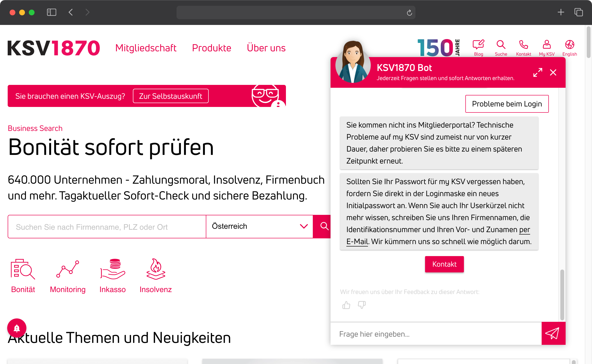Open new tab with plus icon
Viewport: 592px width, 364px height.
coord(561,12)
